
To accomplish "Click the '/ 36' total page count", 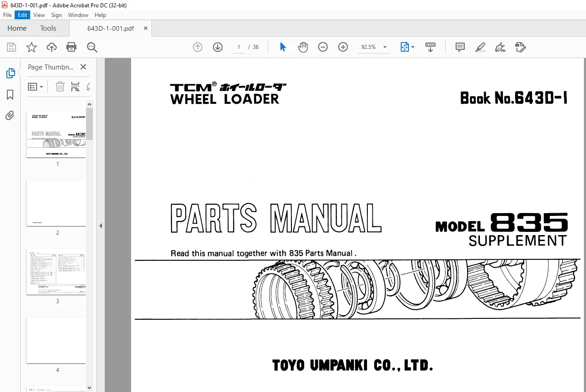I will [x=253, y=47].
